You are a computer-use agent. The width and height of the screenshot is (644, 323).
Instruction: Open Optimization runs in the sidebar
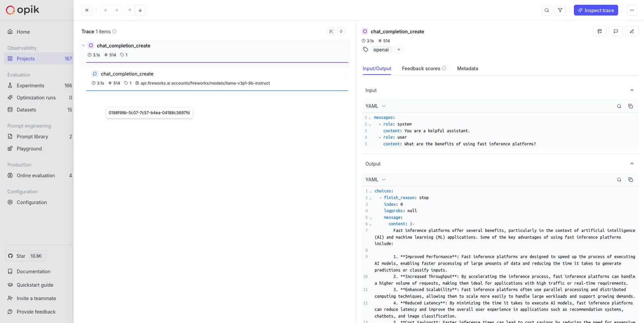pyautogui.click(x=39, y=97)
